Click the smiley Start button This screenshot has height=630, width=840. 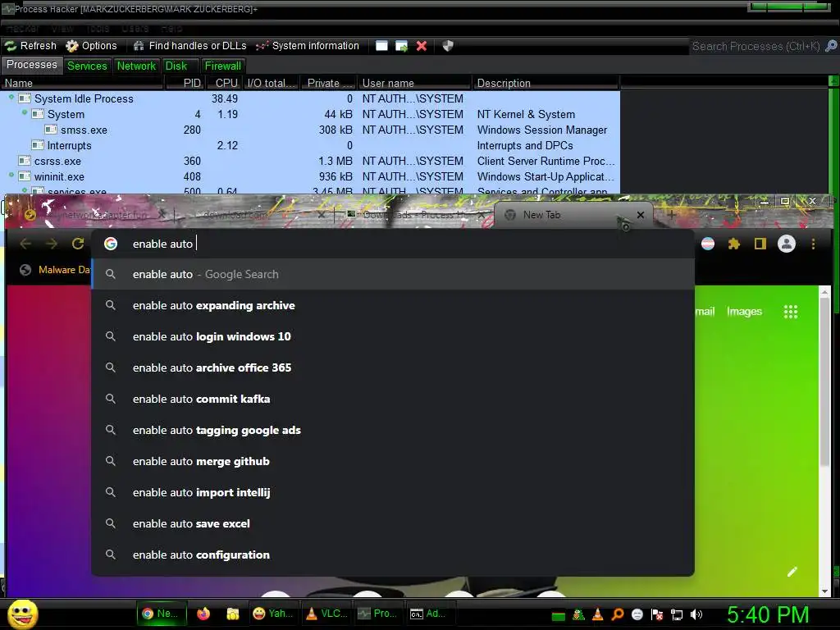[23, 614]
